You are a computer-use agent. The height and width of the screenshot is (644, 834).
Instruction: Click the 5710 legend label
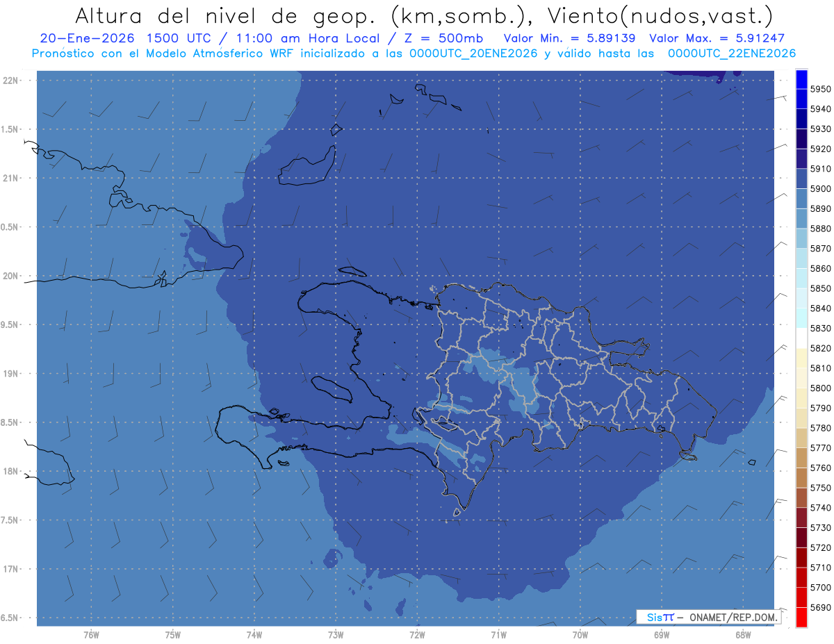click(820, 568)
